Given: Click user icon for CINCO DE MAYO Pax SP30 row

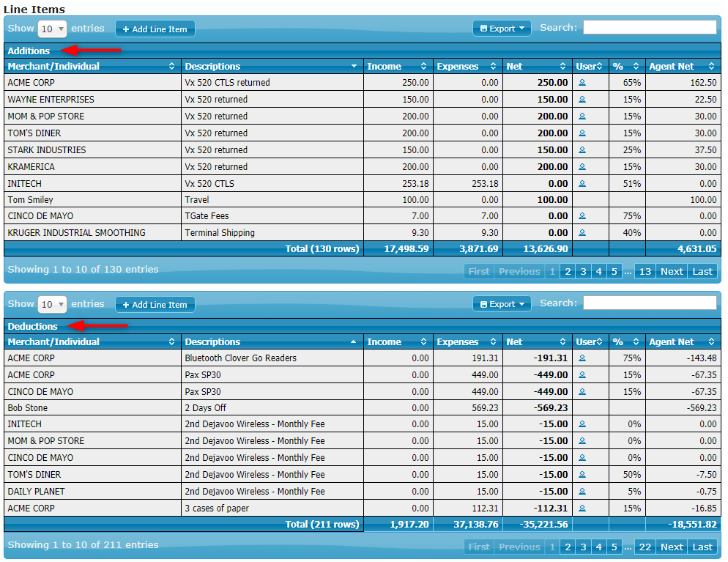Looking at the screenshot, I should click(582, 391).
